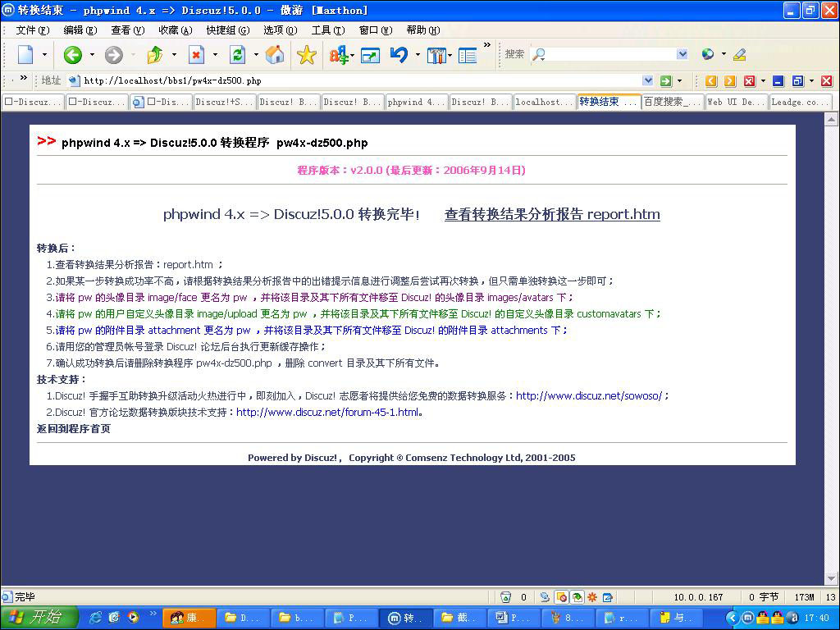Open the discuz.net/sowoso link
The width and height of the screenshot is (840, 630).
[x=589, y=396]
